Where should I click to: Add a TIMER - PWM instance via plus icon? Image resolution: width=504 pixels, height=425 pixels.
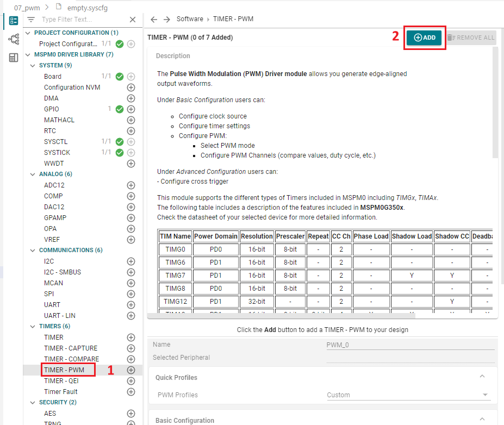pos(131,370)
